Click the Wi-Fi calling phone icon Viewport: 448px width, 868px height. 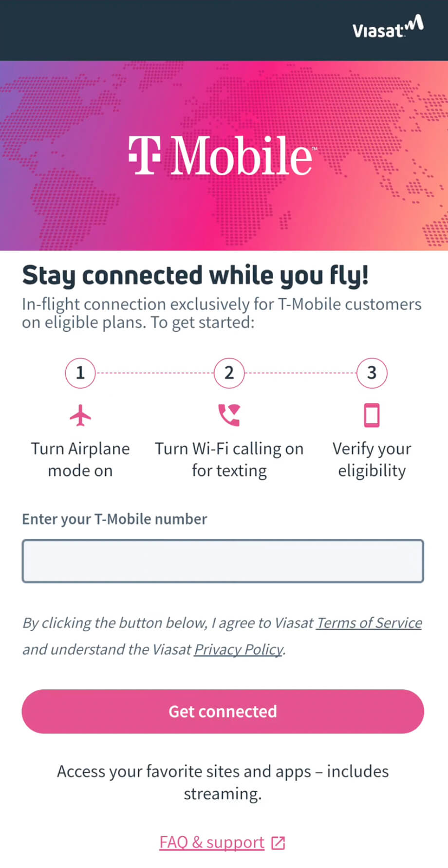coord(229,415)
